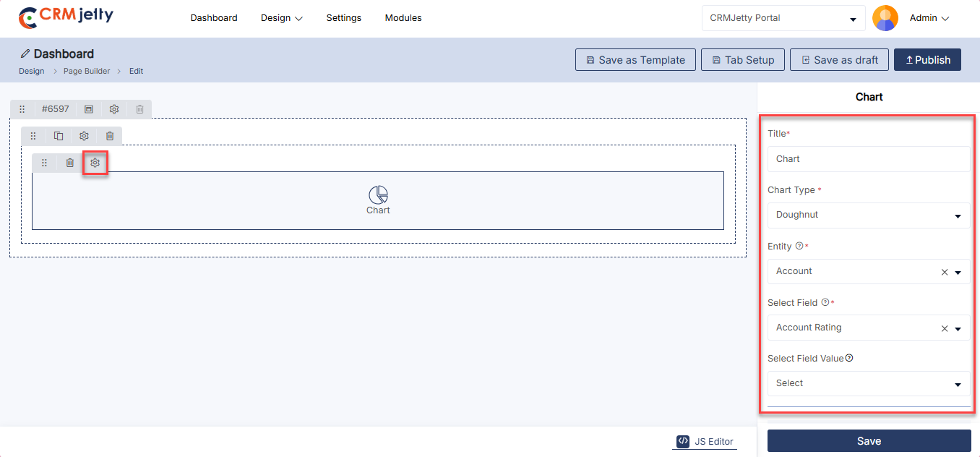Click the help icon beside Select Field Value
The image size is (980, 457).
(x=849, y=358)
